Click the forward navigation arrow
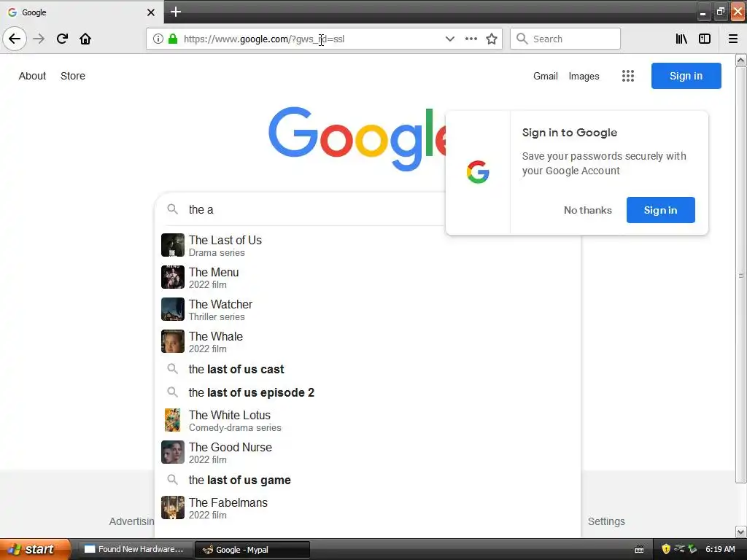The image size is (747, 560). pyautogui.click(x=39, y=39)
